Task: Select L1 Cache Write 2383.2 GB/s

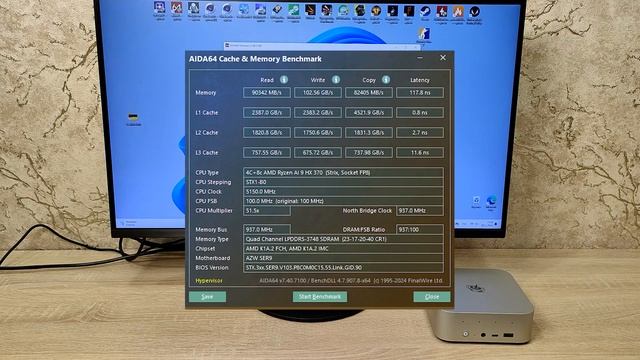Action: [x=318, y=113]
